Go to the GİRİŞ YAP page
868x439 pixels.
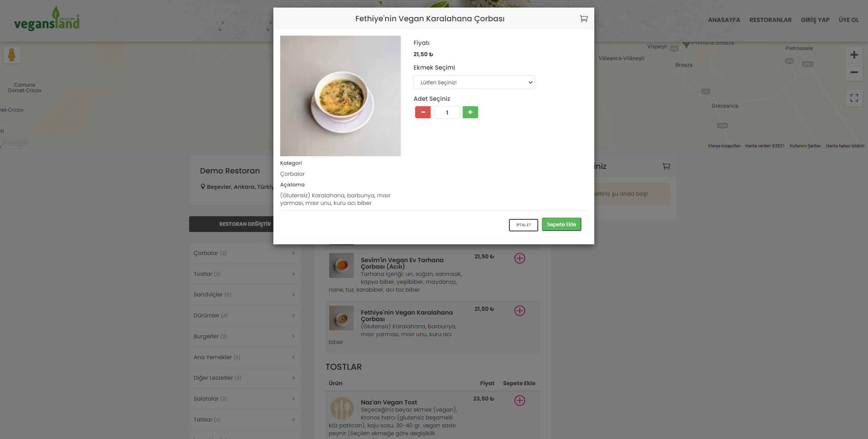pyautogui.click(x=815, y=20)
